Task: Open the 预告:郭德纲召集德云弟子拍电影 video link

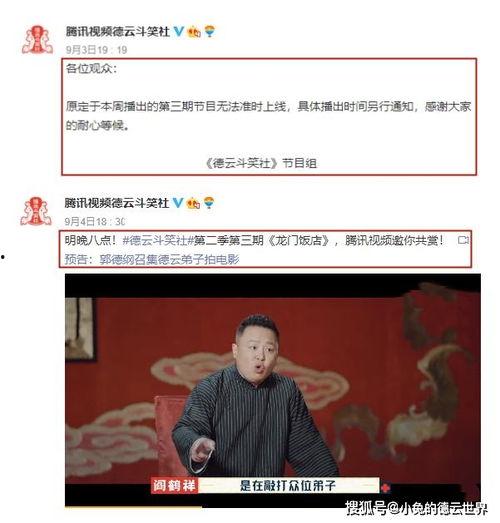Action: pos(152,259)
